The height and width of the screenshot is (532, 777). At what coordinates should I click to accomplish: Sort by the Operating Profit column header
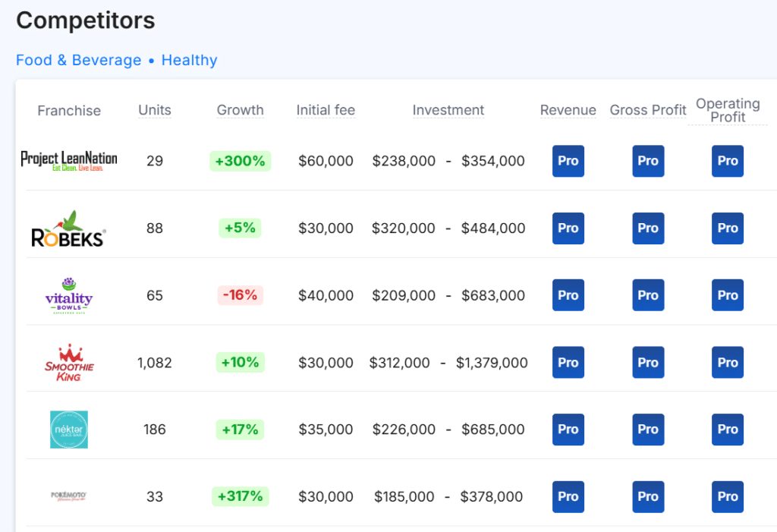click(728, 110)
